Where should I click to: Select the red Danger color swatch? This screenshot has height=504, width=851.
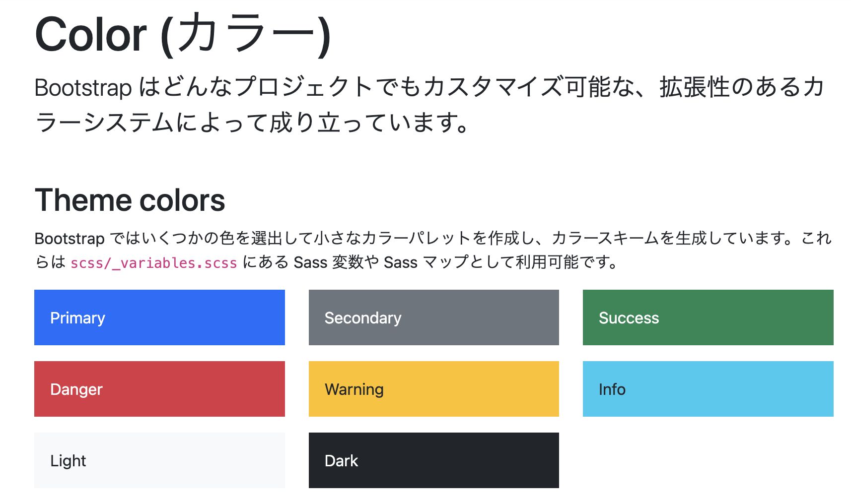click(159, 389)
